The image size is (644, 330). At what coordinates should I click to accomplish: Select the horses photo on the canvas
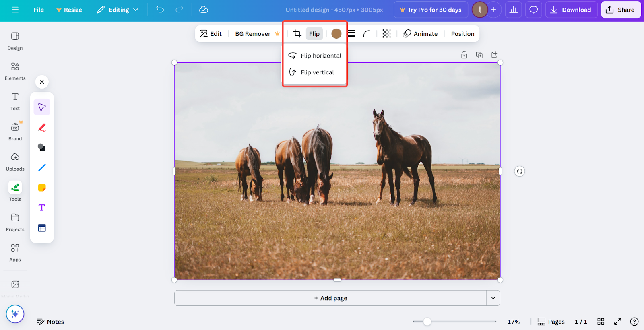[x=337, y=171]
